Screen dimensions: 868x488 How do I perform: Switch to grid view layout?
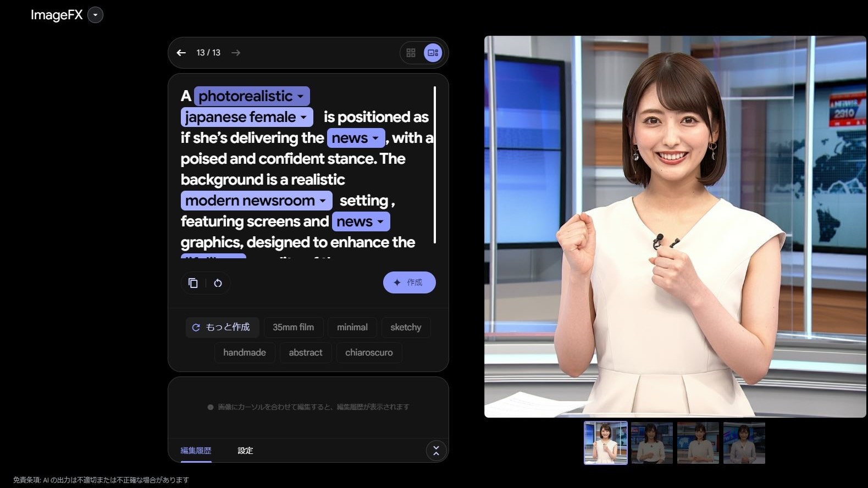click(411, 53)
